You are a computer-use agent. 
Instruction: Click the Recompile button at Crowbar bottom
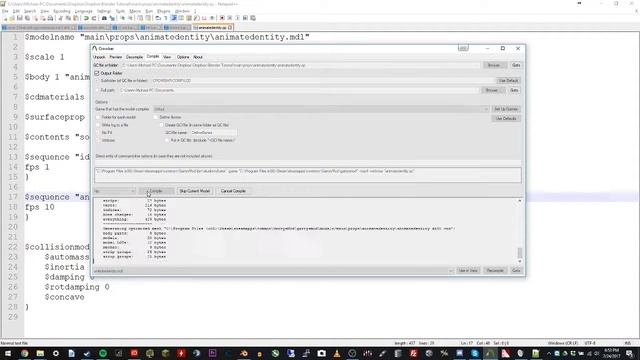point(495,271)
